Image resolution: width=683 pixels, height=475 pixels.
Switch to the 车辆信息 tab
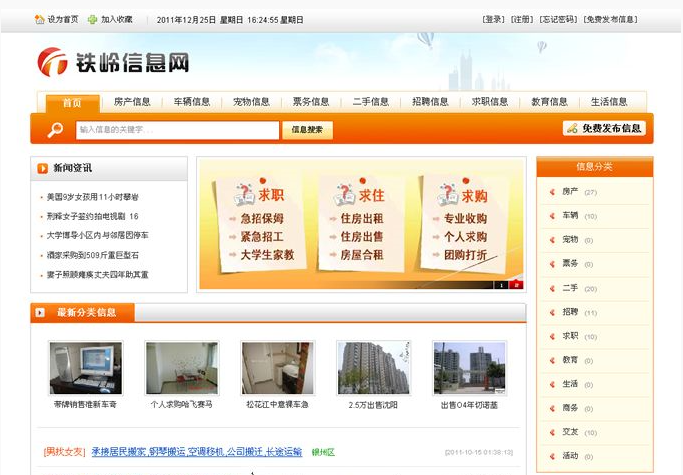192,102
